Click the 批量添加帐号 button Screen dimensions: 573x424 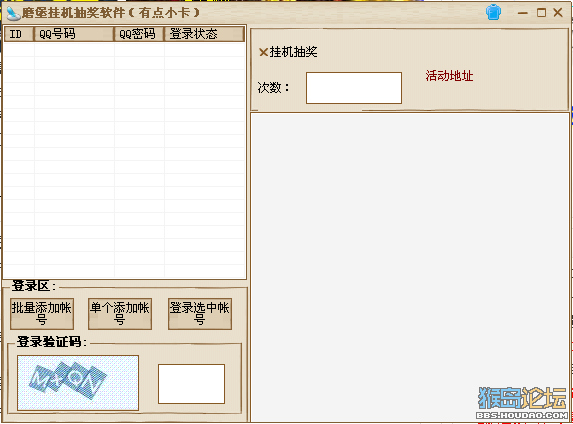click(x=42, y=314)
